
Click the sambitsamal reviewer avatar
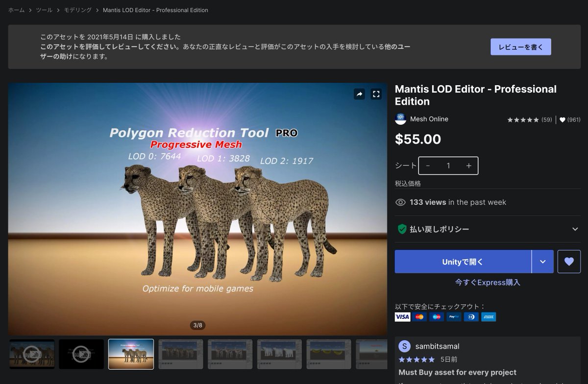pos(404,346)
